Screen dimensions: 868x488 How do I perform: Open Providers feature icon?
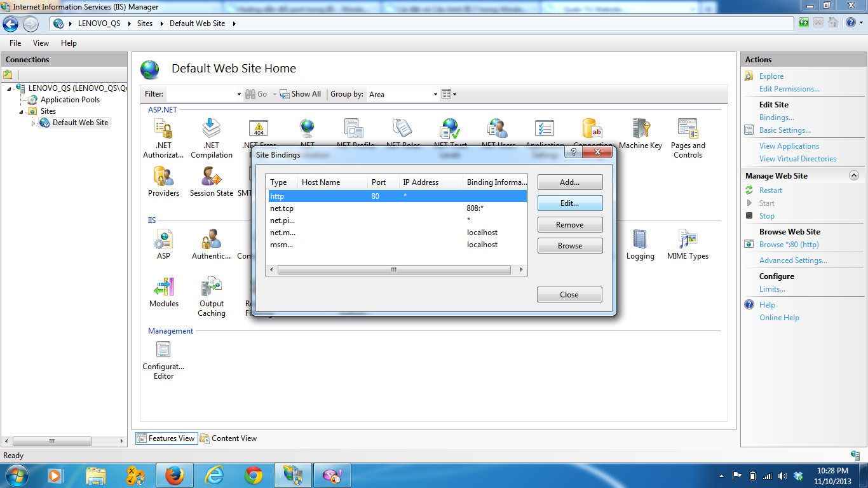point(163,176)
